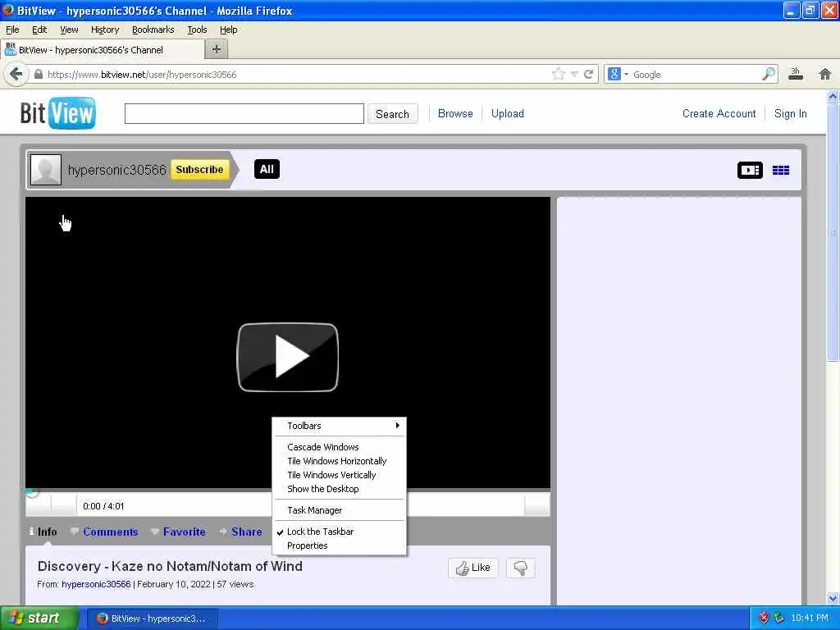Click the small play control in player bar
This screenshot has width=840, height=630.
[x=38, y=505]
